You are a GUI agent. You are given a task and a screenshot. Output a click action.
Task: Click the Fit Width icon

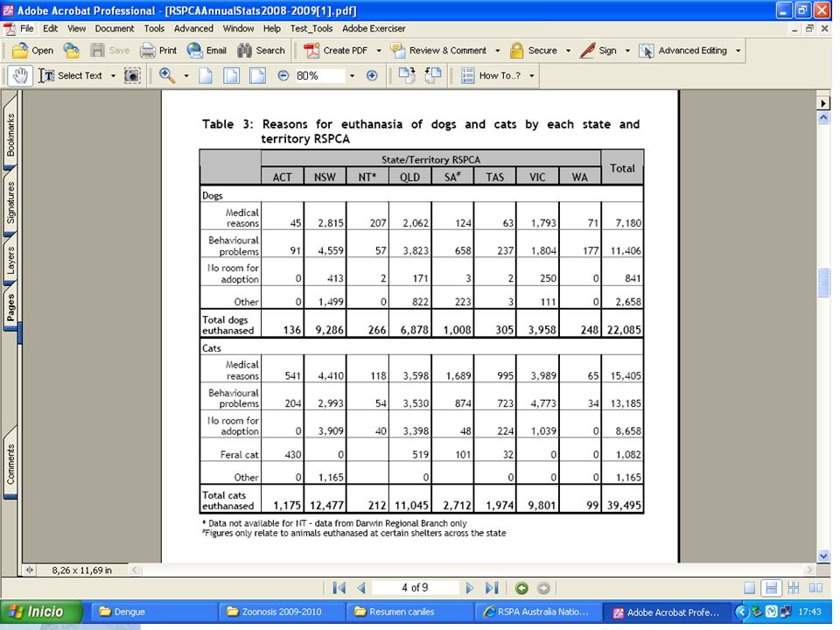click(x=257, y=75)
